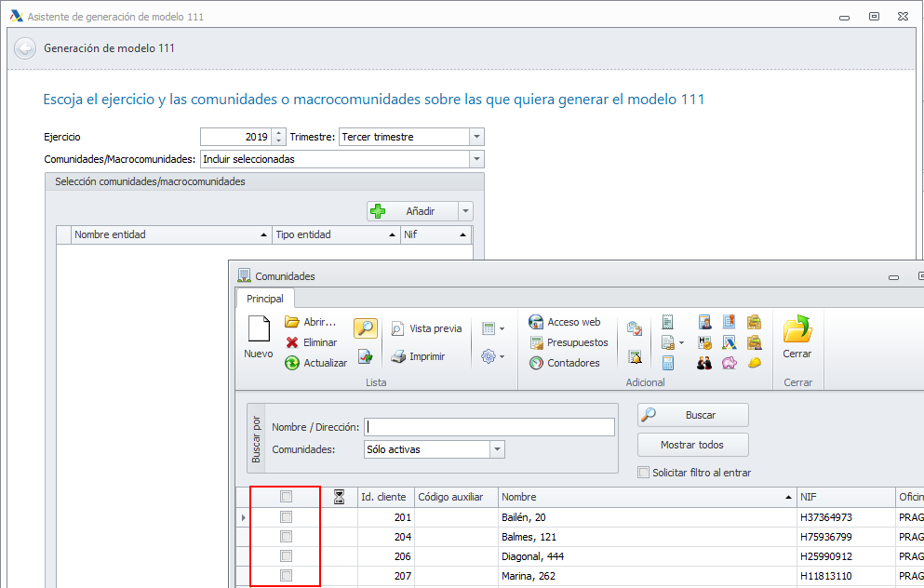Click the Nombre / Dirección search field
The height and width of the screenshot is (588, 924).
point(489,427)
